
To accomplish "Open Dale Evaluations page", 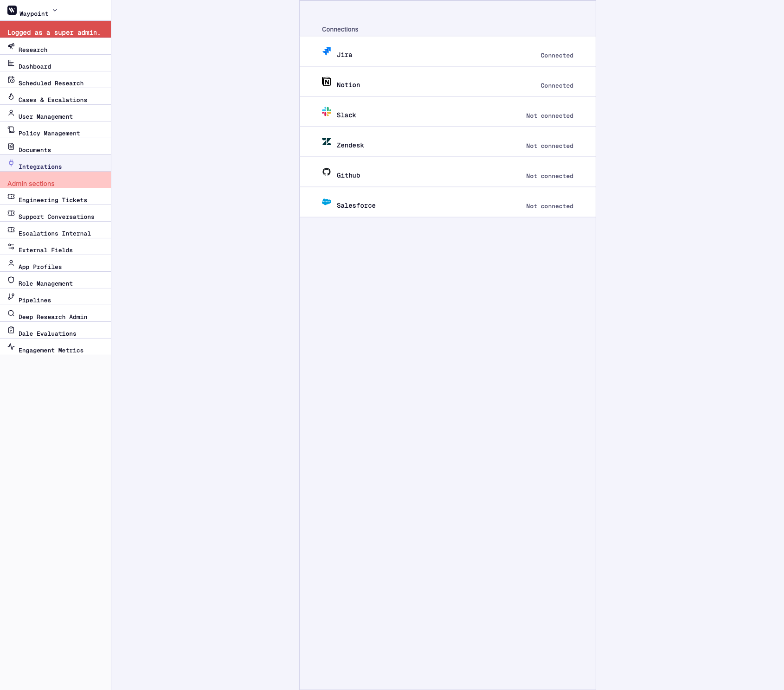I will tap(55, 330).
